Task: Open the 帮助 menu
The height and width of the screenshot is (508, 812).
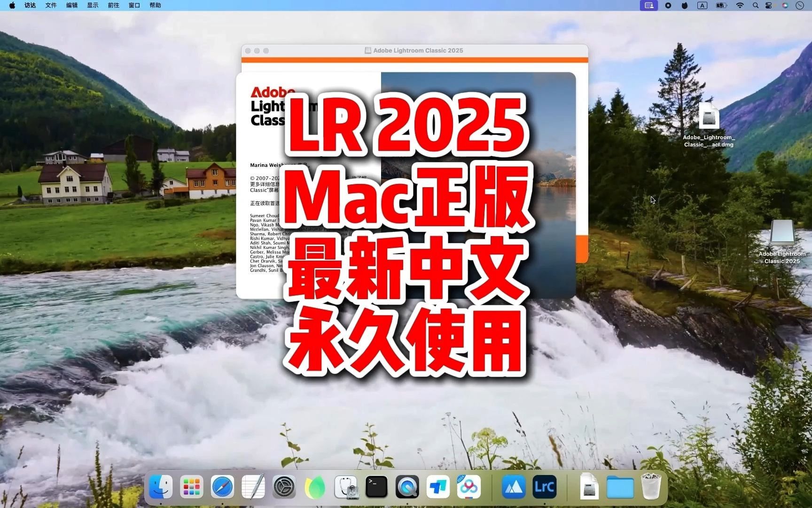Action: click(155, 5)
